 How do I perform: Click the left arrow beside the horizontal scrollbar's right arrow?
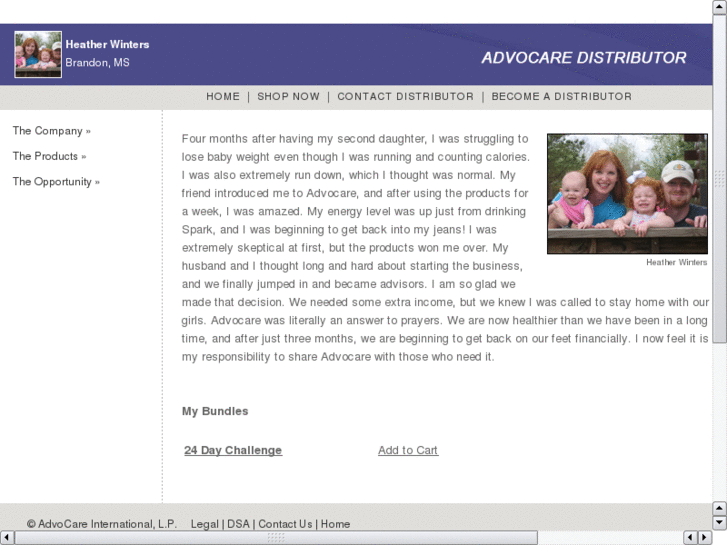tap(690, 538)
